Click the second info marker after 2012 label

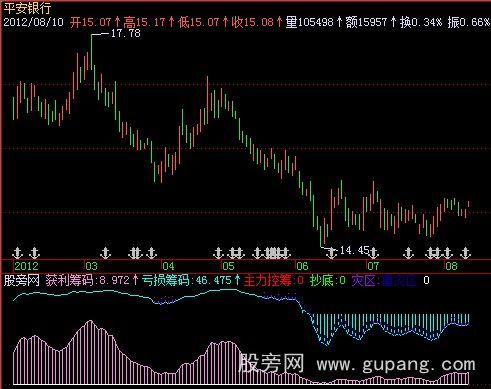pos(34,253)
